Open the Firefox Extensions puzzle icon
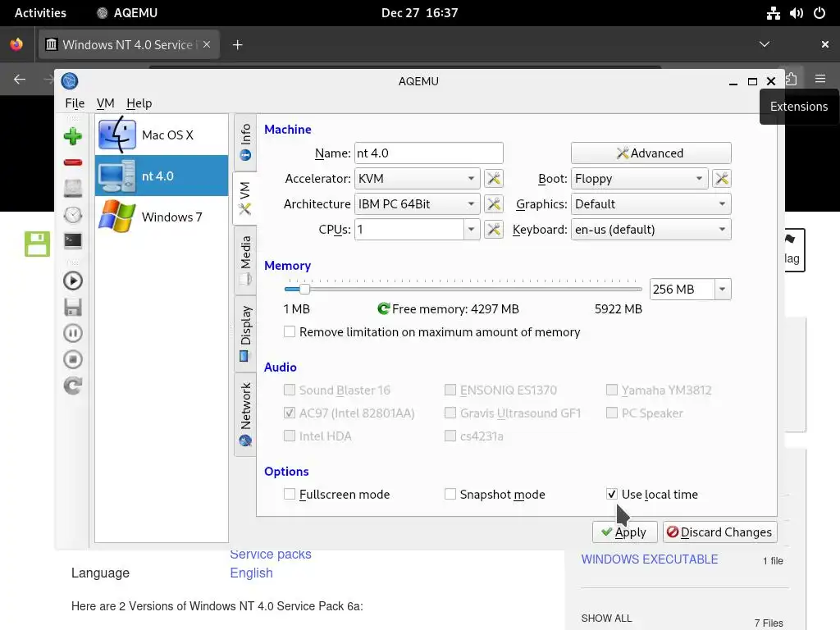Screen dimensions: 840x630 pyautogui.click(x=791, y=79)
